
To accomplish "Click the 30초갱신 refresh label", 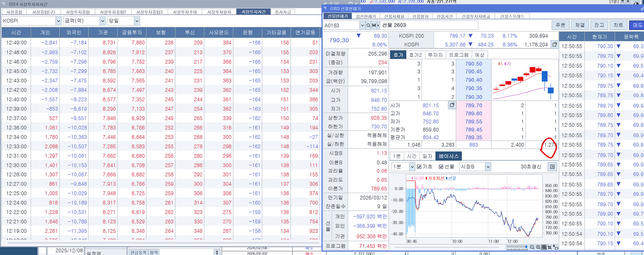I will click(531, 167).
